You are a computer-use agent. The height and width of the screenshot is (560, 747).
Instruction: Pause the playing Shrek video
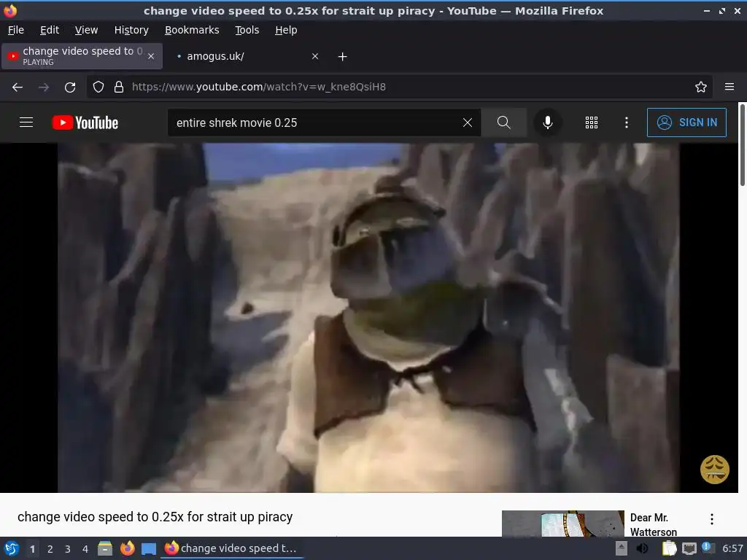tap(368, 318)
